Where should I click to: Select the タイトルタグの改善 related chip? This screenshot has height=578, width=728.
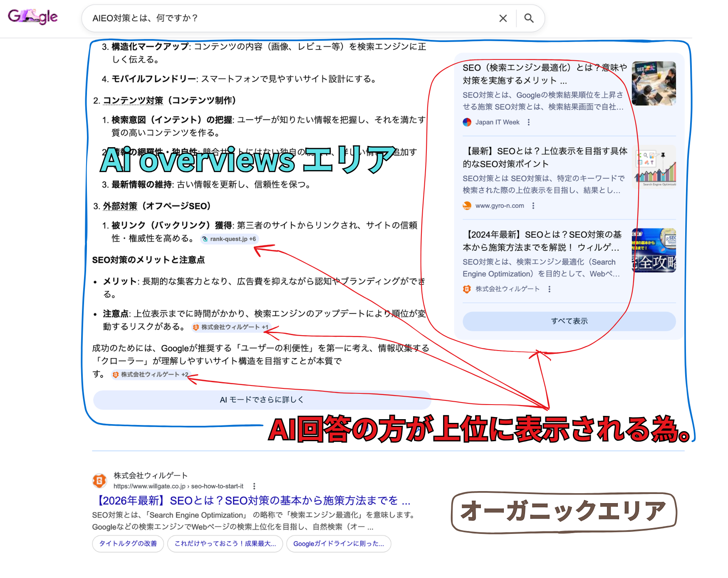coord(127,543)
